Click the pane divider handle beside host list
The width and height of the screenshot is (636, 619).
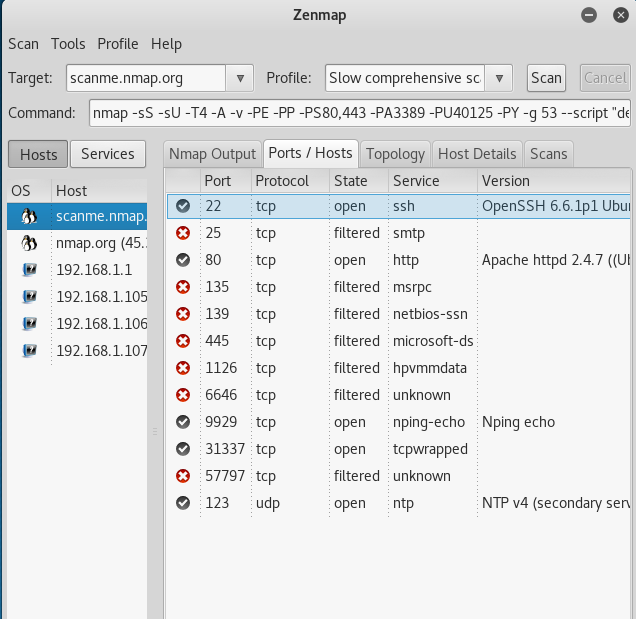[x=155, y=431]
